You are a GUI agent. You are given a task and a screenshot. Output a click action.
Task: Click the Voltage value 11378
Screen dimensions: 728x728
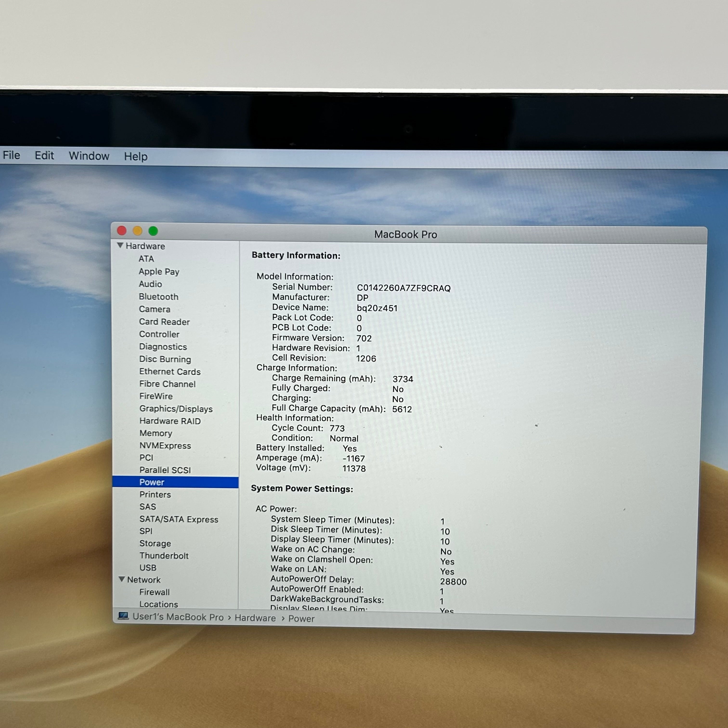pyautogui.click(x=354, y=469)
